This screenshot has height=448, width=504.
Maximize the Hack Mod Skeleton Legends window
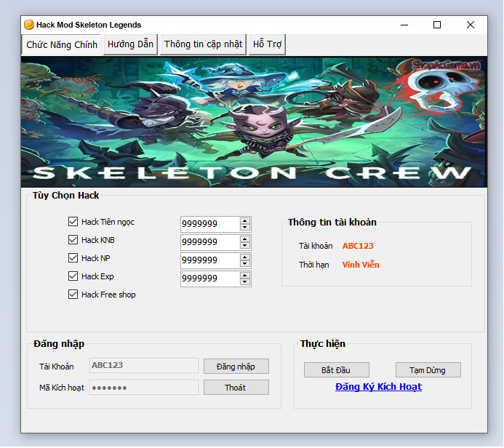(437, 25)
